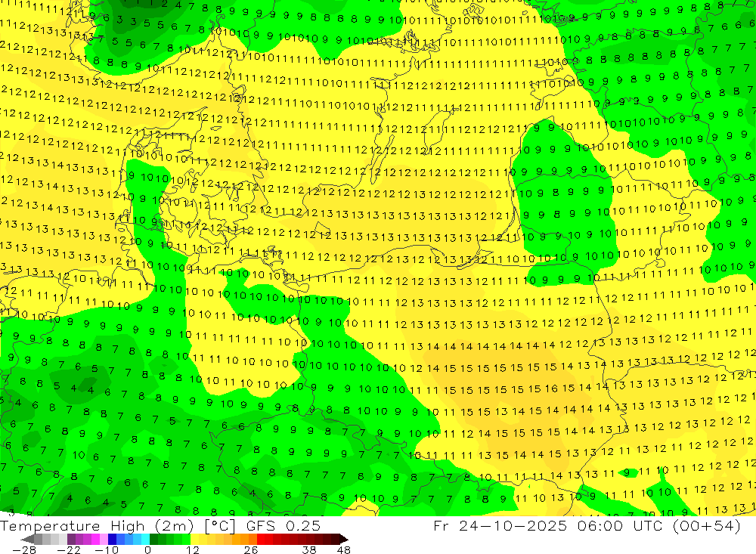The image size is (756, 554).
Task: Click the 'Fr 24-10-2025' date text
Action: pos(500,526)
